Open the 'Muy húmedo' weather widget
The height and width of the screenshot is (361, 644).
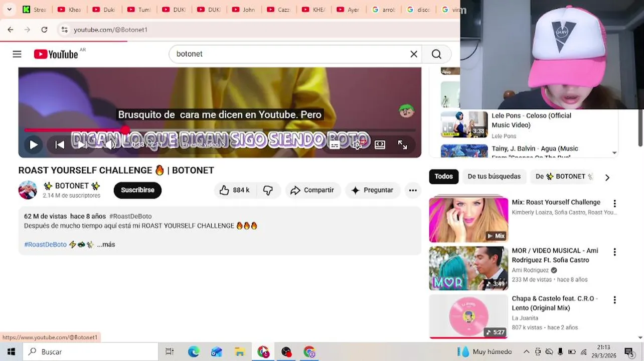click(485, 352)
